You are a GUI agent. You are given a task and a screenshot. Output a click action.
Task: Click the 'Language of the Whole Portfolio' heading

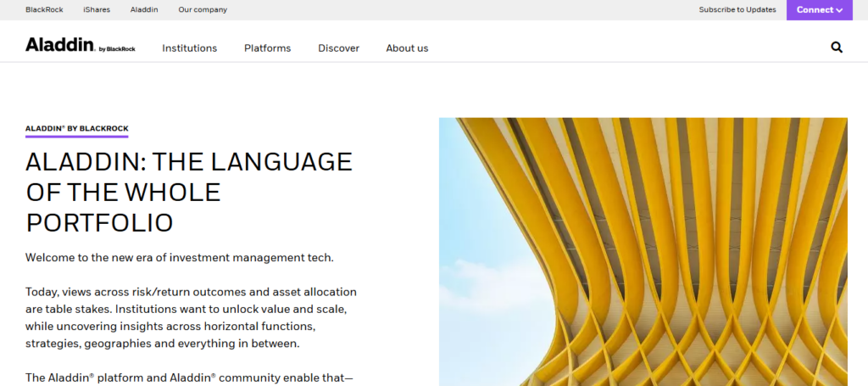point(188,192)
